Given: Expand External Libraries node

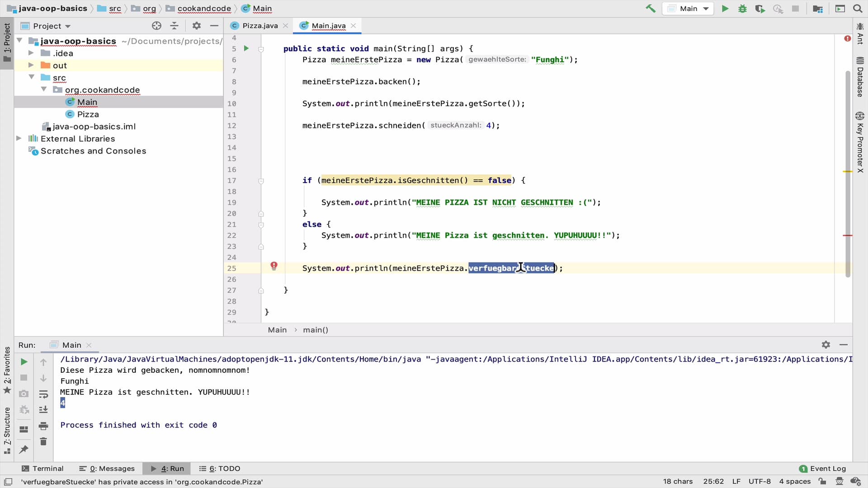Looking at the screenshot, I should tap(19, 138).
